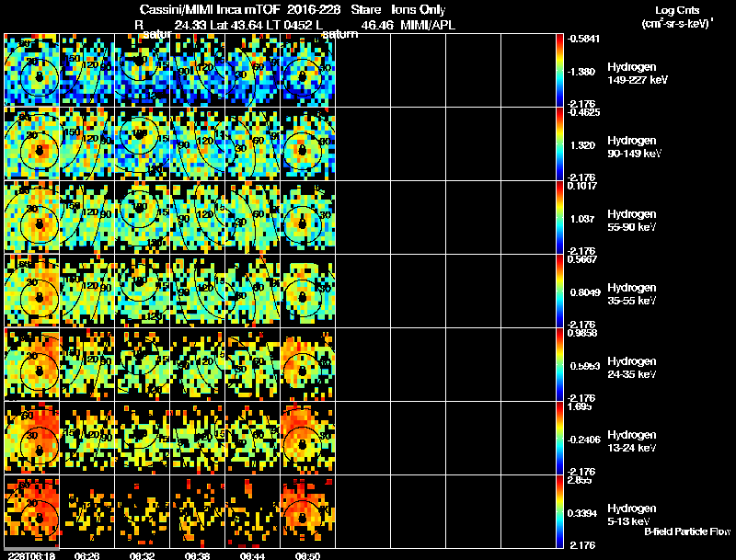Viewport: 736px width, 560px height.
Task: Click the 13-24 keV image at 06:18
Action: tap(32, 439)
